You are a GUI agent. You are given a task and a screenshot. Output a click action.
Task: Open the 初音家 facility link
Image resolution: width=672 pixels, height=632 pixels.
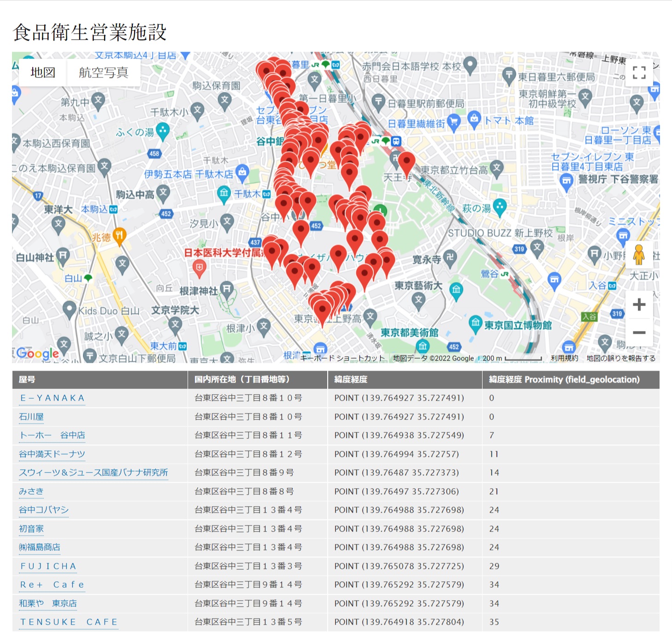click(x=31, y=529)
